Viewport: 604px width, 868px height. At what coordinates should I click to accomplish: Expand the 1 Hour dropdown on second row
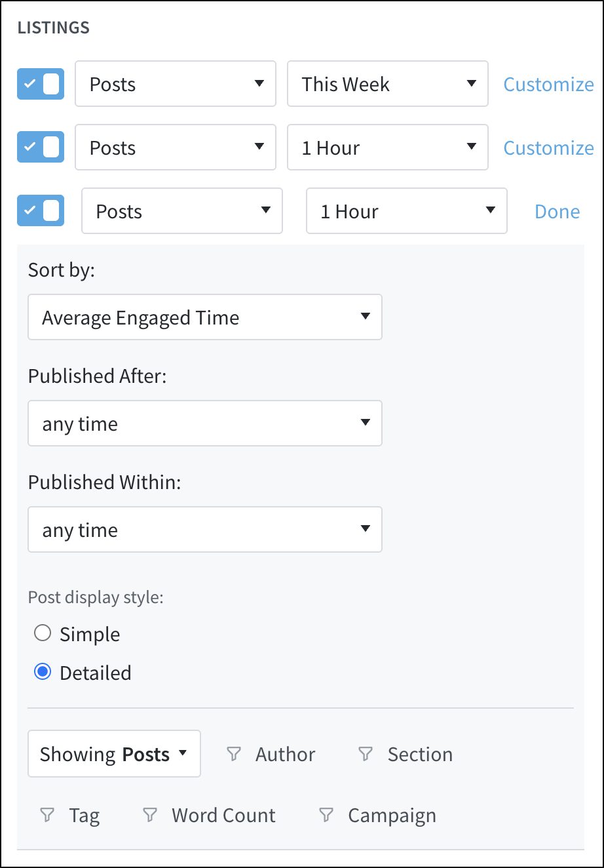tap(387, 147)
